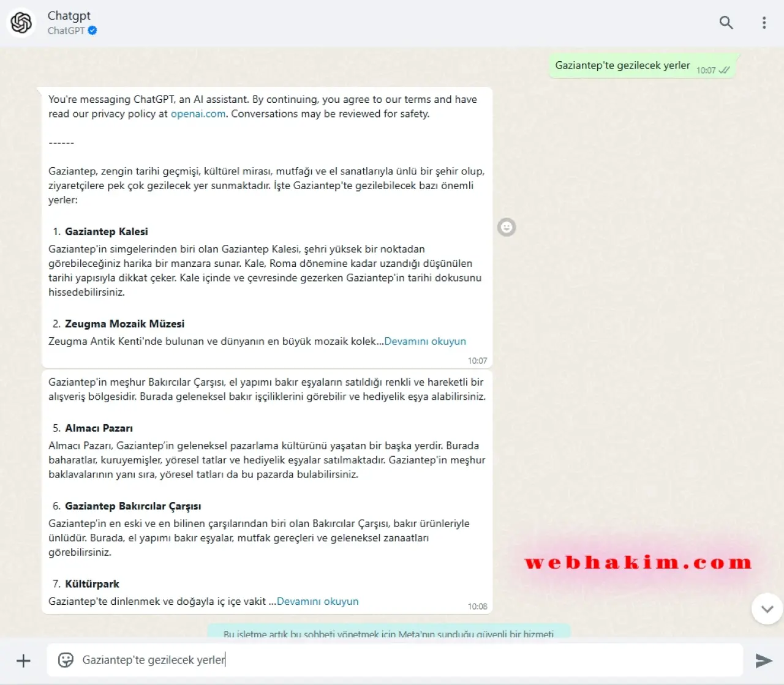This screenshot has width=784, height=685.
Task: Jump to latest messages with down chevron
Action: coord(767,609)
